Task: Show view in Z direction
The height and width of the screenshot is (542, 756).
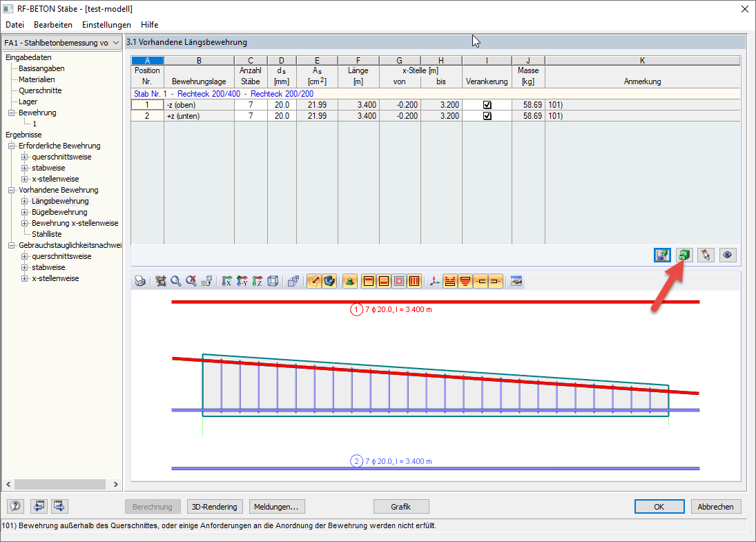Action: (258, 281)
